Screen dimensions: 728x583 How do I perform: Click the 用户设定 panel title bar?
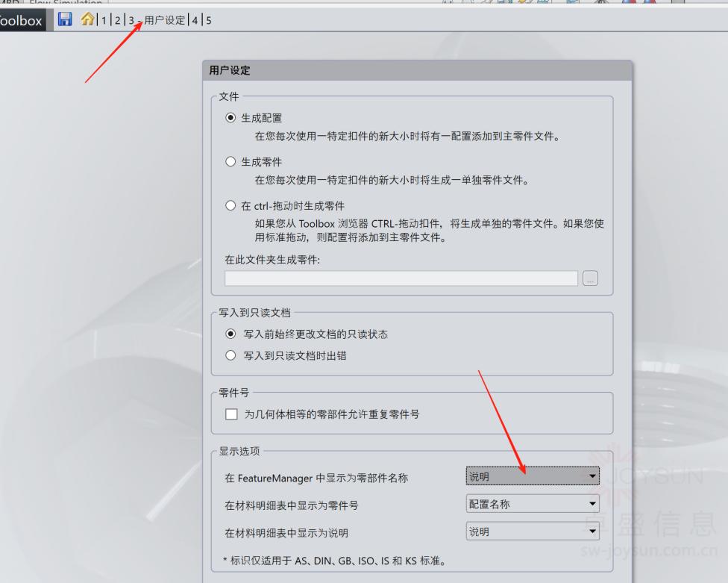click(x=417, y=70)
